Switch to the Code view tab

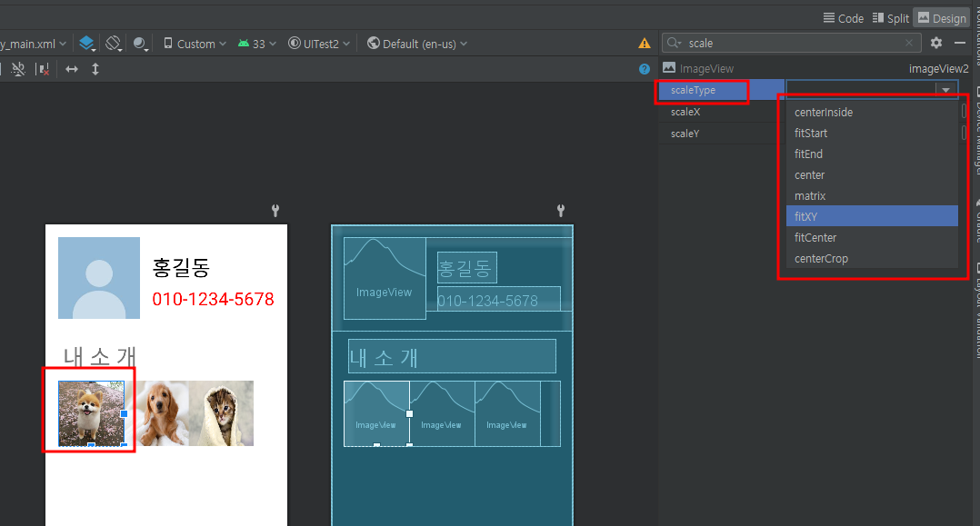843,18
